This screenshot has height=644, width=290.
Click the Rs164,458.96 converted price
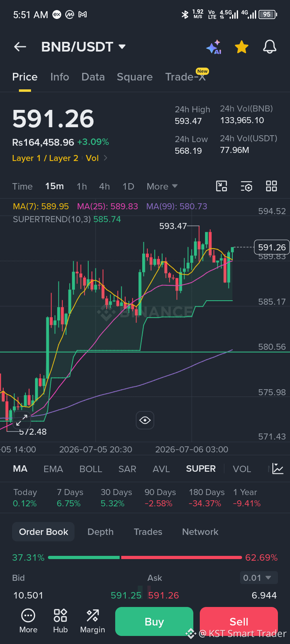[x=43, y=142]
